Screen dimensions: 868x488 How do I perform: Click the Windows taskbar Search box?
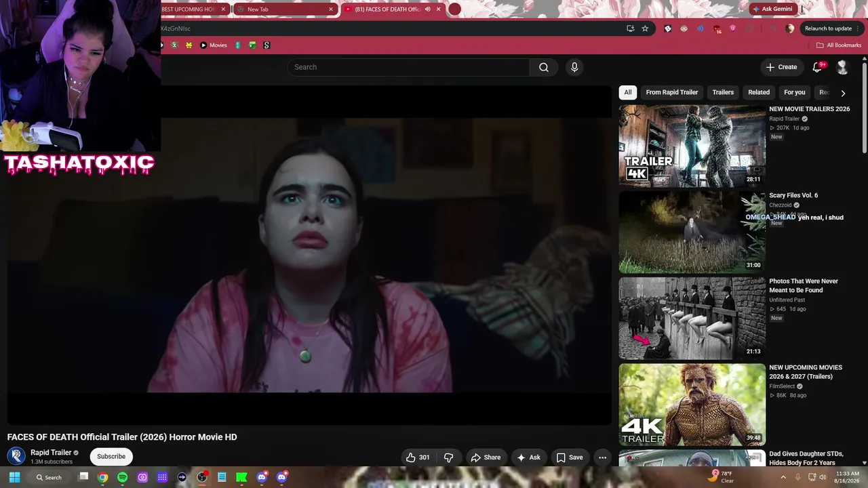[x=49, y=477]
